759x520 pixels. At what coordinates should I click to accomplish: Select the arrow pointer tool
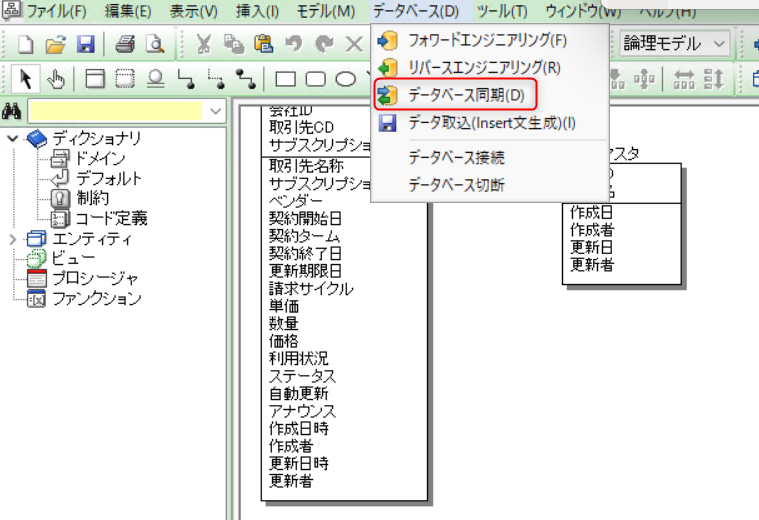26,78
